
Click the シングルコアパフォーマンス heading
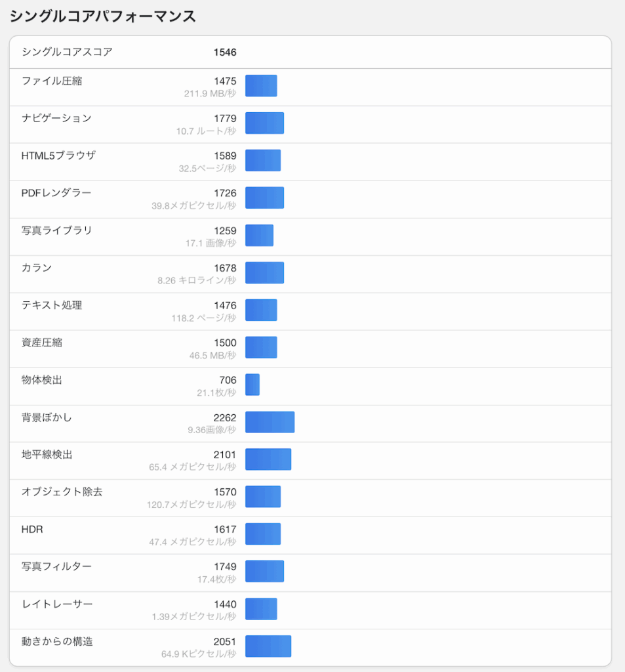[x=102, y=16]
